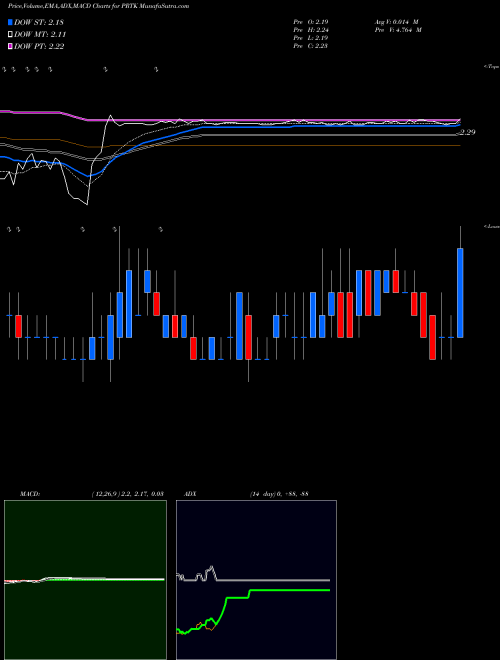
Task: Click the 'Pre H: 2.24' value
Action: [x=311, y=30]
